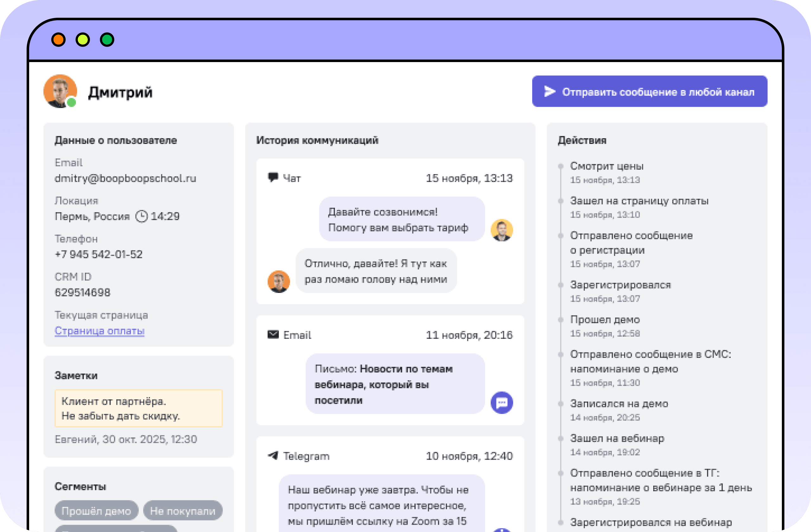Click location Пермь, Россия
Viewport: 811px width, 532px height.
pos(92,216)
